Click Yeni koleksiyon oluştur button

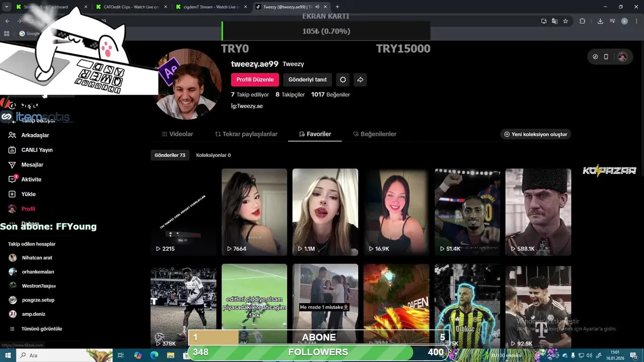[x=536, y=134]
